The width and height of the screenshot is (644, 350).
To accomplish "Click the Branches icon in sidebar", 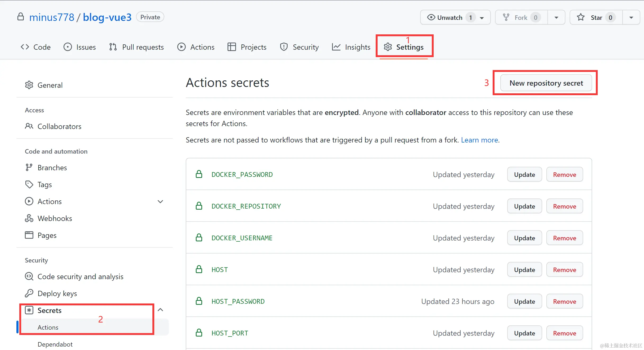I will [29, 168].
